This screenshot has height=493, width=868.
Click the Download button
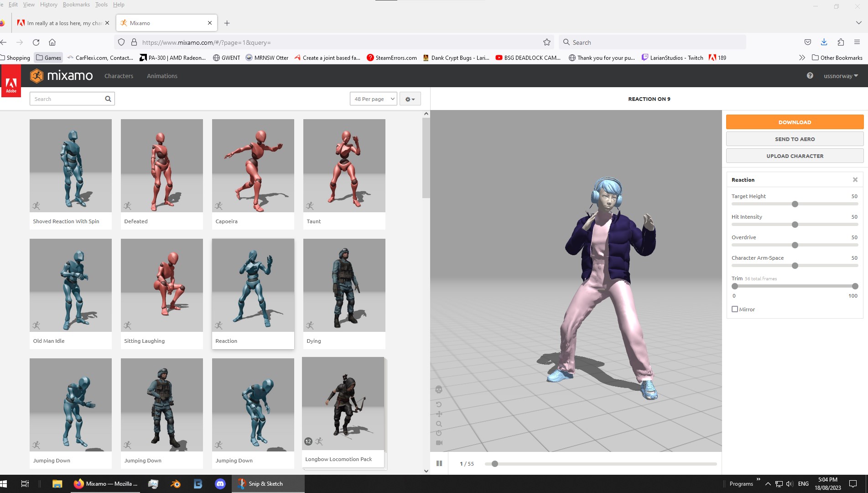pos(795,122)
